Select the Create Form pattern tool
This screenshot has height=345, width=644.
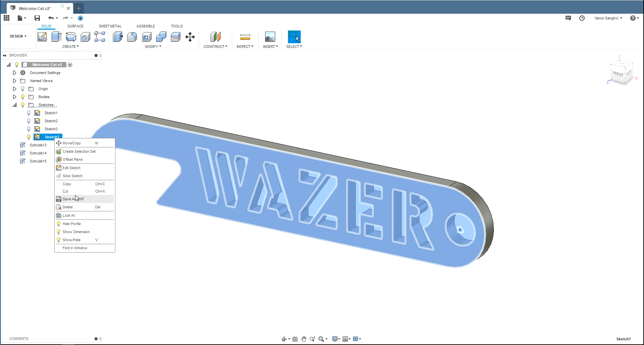pyautogui.click(x=100, y=37)
